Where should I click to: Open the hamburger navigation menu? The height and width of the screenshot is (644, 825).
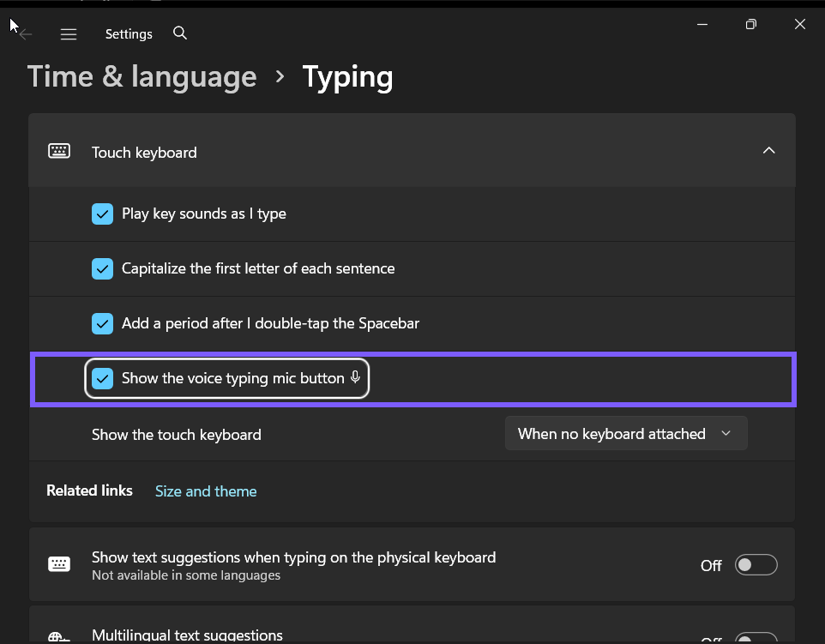pyautogui.click(x=69, y=34)
